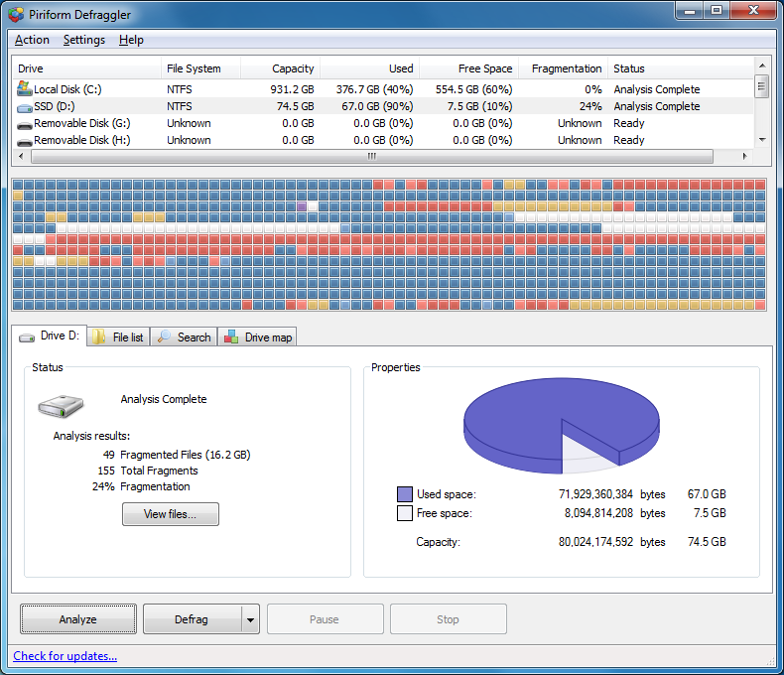Click the Used space color swatch
Viewport: 784px width, 675px height.
(x=405, y=494)
